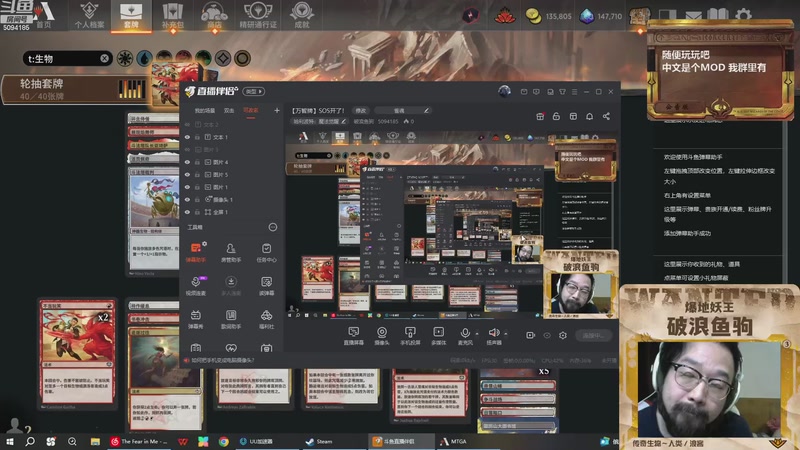800x450 pixels.
Task: Click the share icon in streaming app
Action: 606,116
